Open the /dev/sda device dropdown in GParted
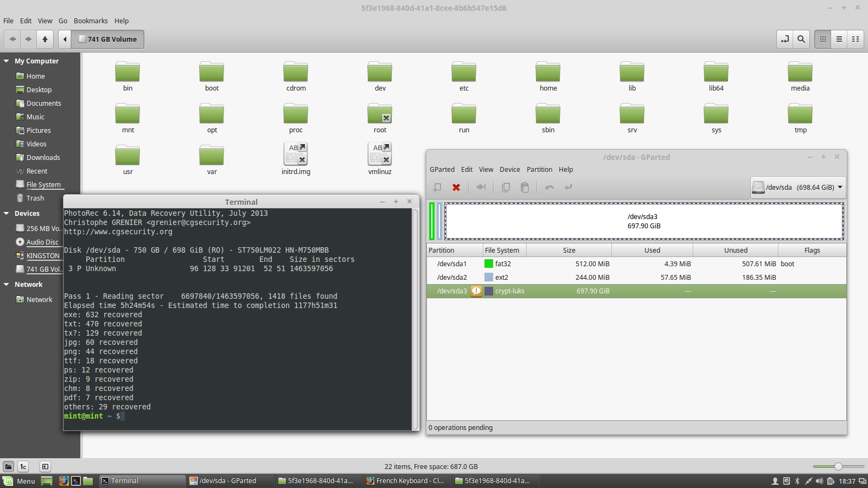 (797, 188)
